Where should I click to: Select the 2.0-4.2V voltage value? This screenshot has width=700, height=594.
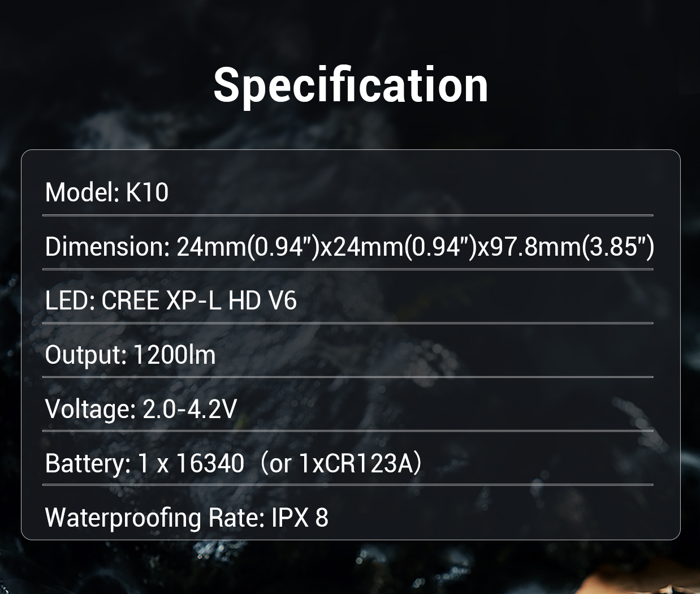click(189, 409)
